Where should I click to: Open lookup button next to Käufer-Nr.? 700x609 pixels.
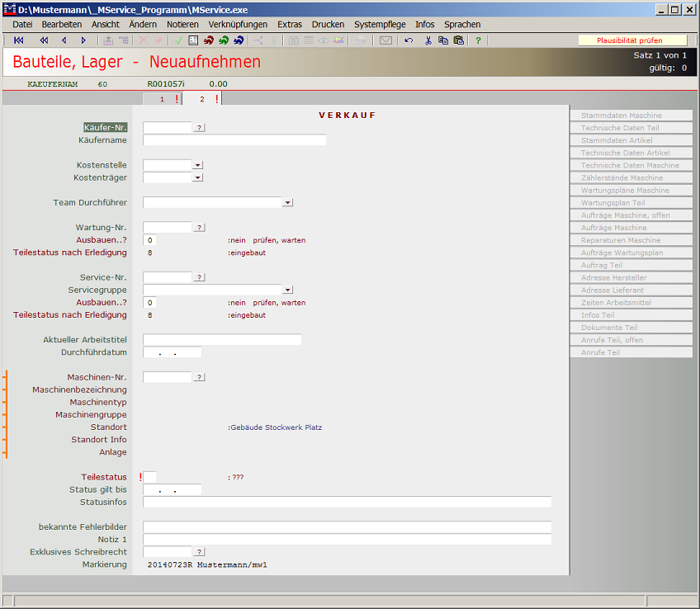click(199, 128)
